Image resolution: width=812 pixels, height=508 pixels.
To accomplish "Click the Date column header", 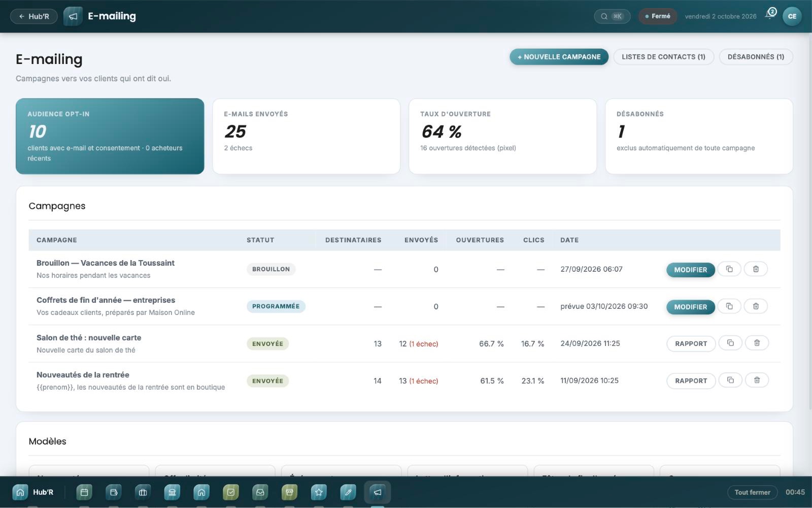I will [569, 240].
